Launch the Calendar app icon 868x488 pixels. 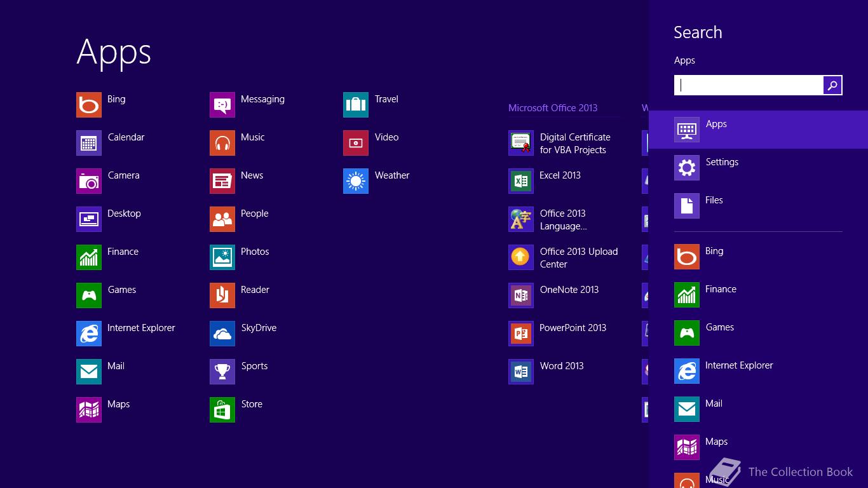(x=89, y=143)
